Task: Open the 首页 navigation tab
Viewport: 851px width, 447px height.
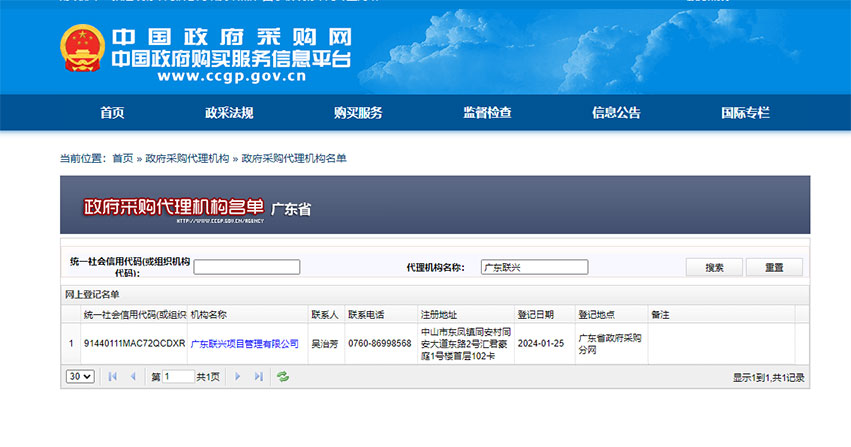Action: pyautogui.click(x=112, y=113)
